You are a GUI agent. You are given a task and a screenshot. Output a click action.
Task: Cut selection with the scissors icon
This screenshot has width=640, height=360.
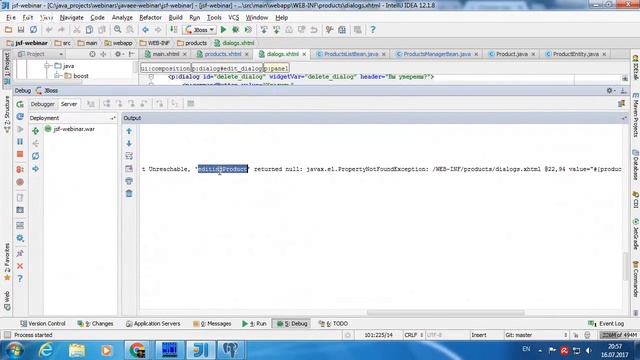pyautogui.click(x=76, y=30)
